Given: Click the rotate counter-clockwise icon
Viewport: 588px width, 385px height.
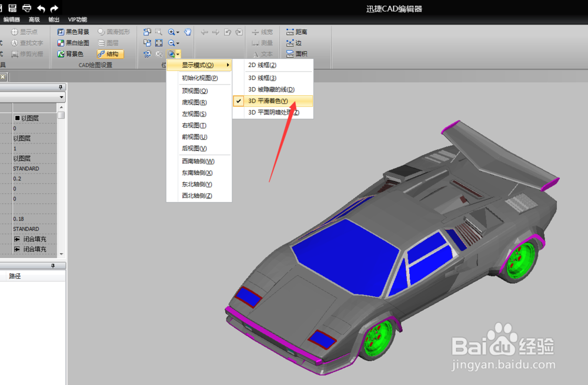Looking at the screenshot, I should pos(228,32).
